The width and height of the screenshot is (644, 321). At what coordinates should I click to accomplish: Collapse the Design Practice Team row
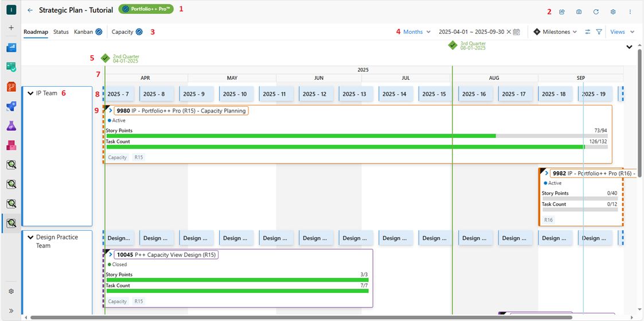tap(30, 237)
